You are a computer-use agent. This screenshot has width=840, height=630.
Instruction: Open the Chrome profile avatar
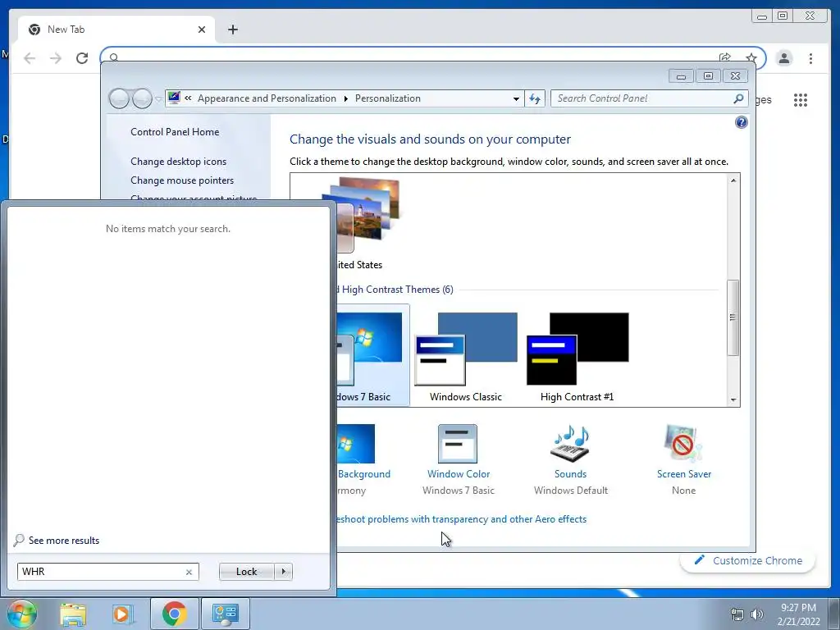pos(784,58)
